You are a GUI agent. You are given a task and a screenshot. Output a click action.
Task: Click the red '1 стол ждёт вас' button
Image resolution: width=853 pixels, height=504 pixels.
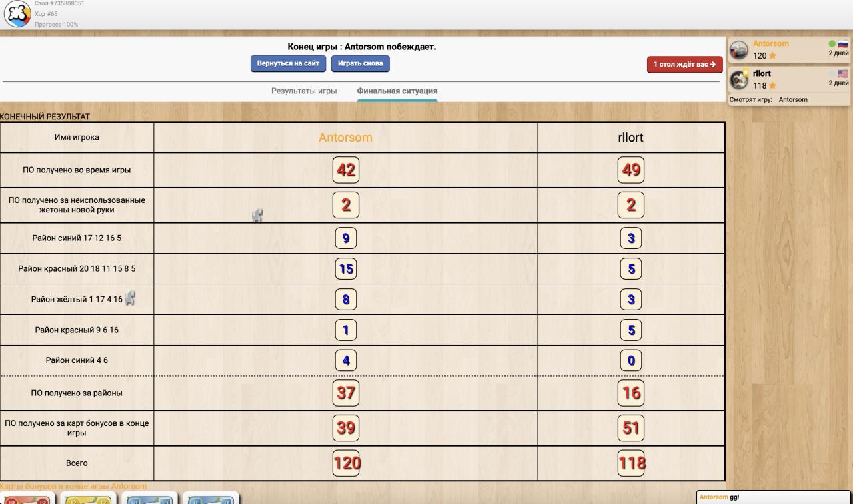684,65
